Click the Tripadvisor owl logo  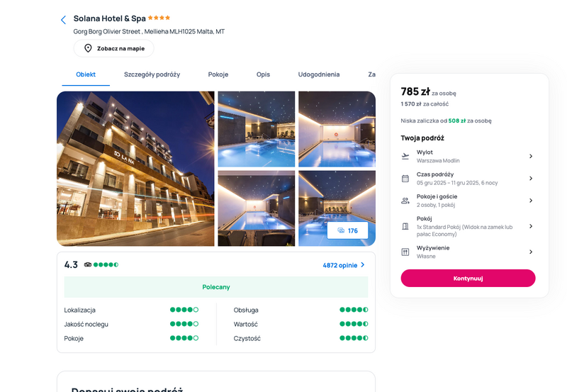point(88,264)
